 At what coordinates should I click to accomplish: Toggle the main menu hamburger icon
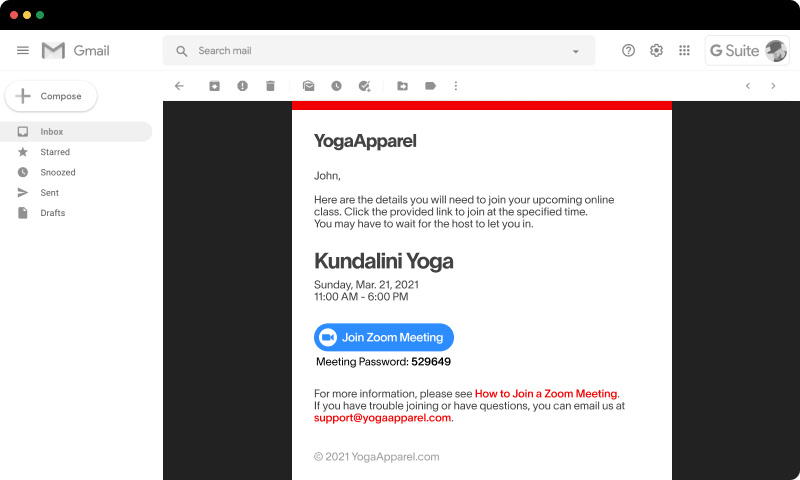coord(23,51)
